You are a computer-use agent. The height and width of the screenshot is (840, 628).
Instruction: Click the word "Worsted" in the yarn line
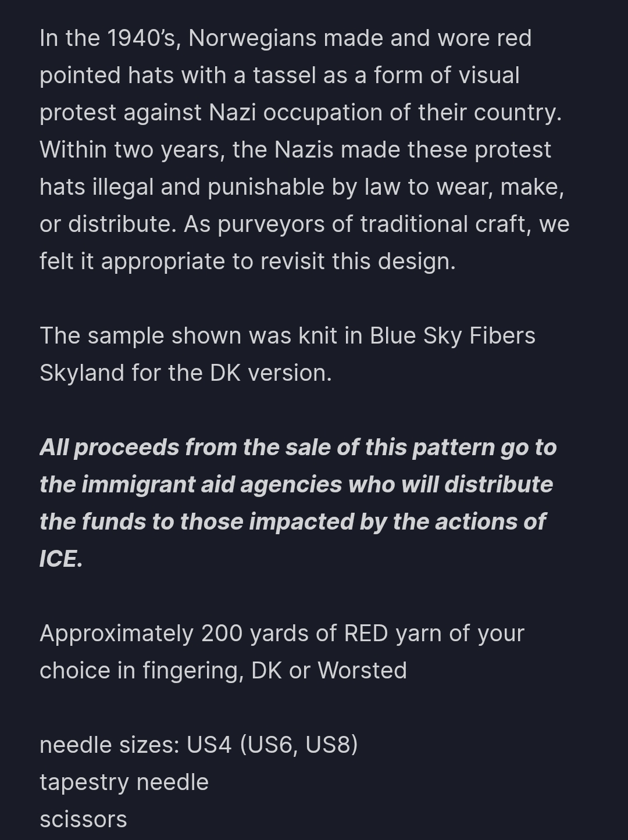click(x=362, y=671)
